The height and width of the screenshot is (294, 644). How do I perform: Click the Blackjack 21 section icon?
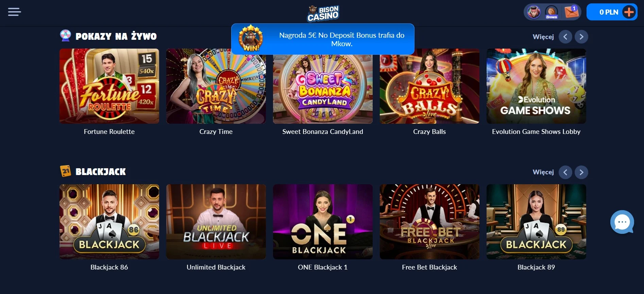coord(66,171)
